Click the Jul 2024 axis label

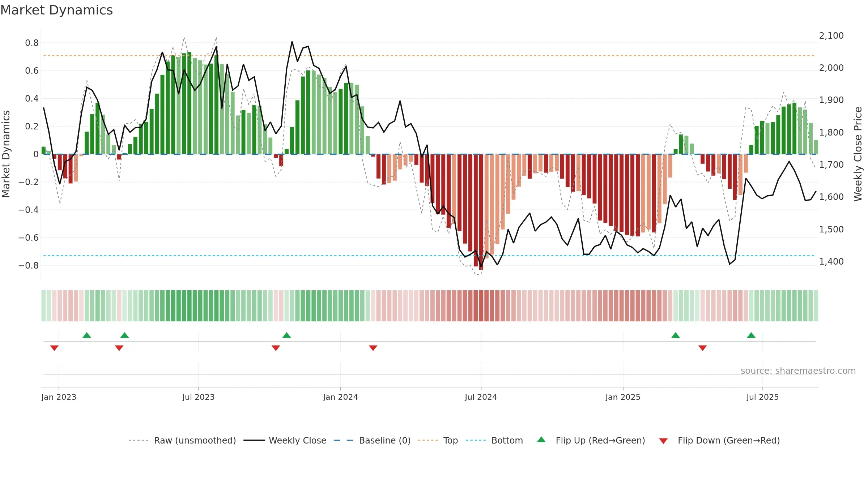[481, 397]
